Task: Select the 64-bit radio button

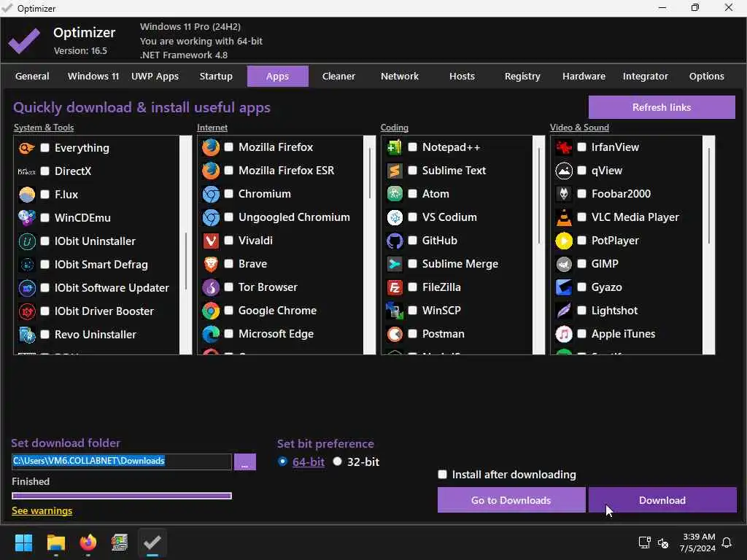Action: tap(282, 462)
